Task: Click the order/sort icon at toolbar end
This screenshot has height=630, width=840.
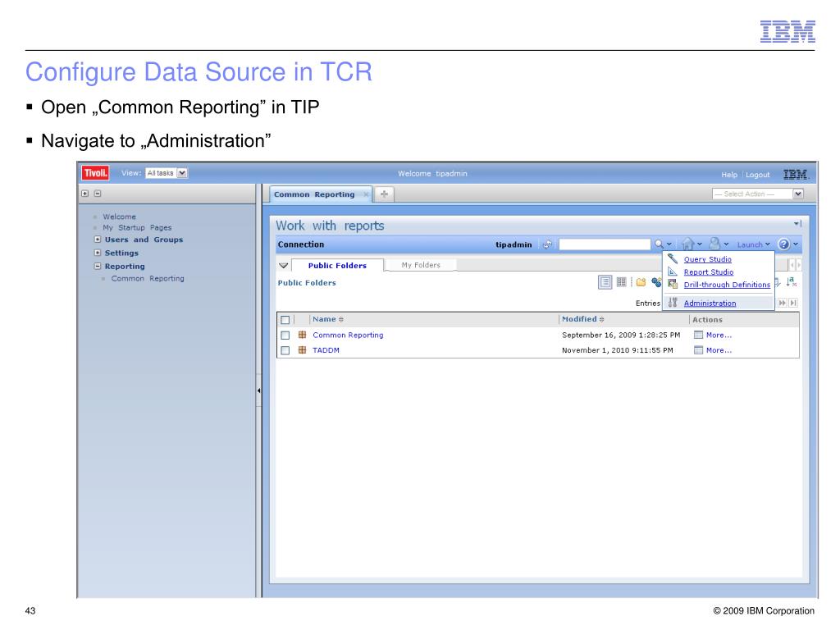Action: 792,282
